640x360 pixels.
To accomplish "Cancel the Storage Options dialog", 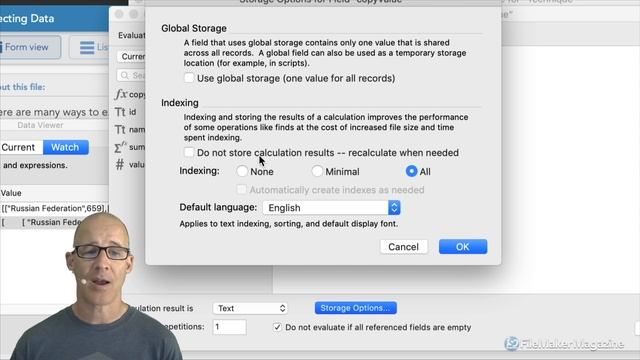I will pyautogui.click(x=403, y=247).
